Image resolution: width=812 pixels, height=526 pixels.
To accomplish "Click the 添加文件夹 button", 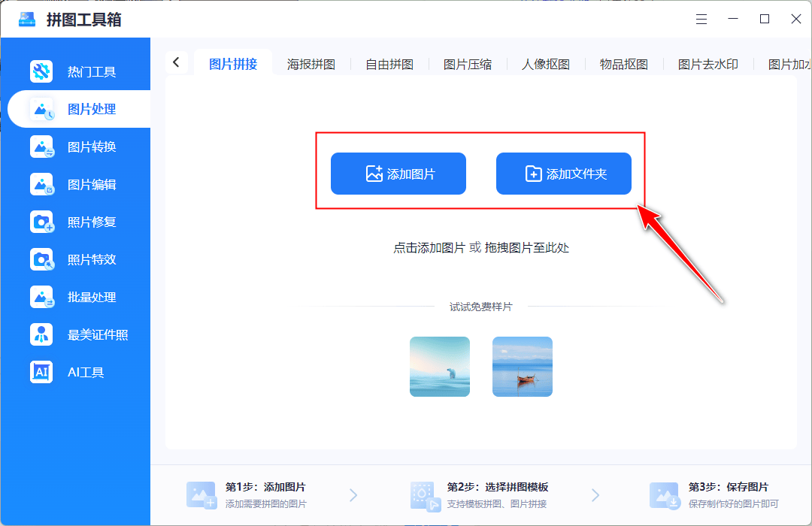I will tap(564, 174).
